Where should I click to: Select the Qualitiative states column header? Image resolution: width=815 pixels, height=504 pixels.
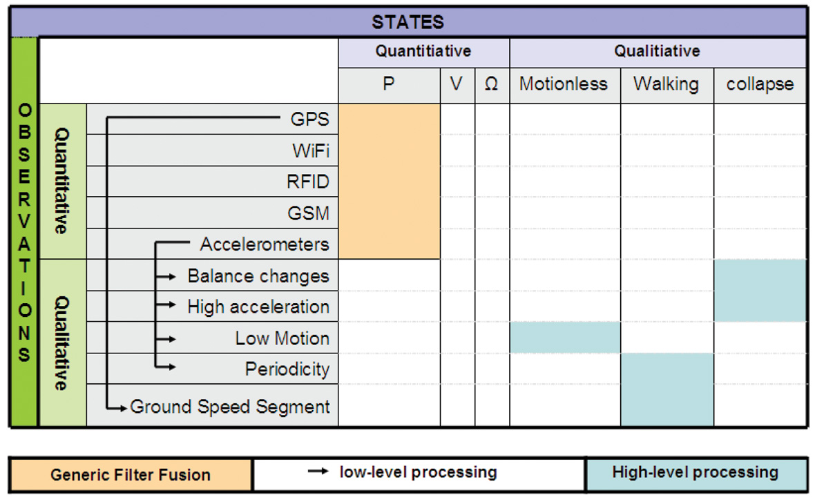click(657, 52)
